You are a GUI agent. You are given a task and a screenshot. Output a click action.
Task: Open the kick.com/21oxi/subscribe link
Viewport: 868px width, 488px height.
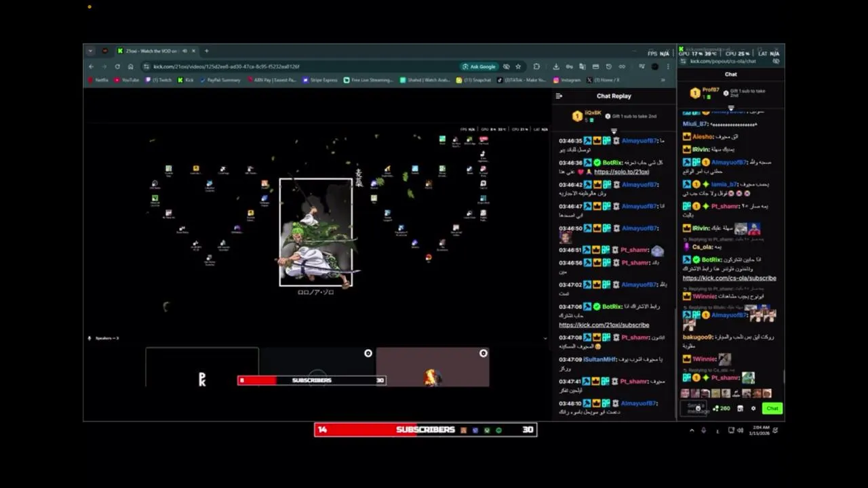[604, 325]
